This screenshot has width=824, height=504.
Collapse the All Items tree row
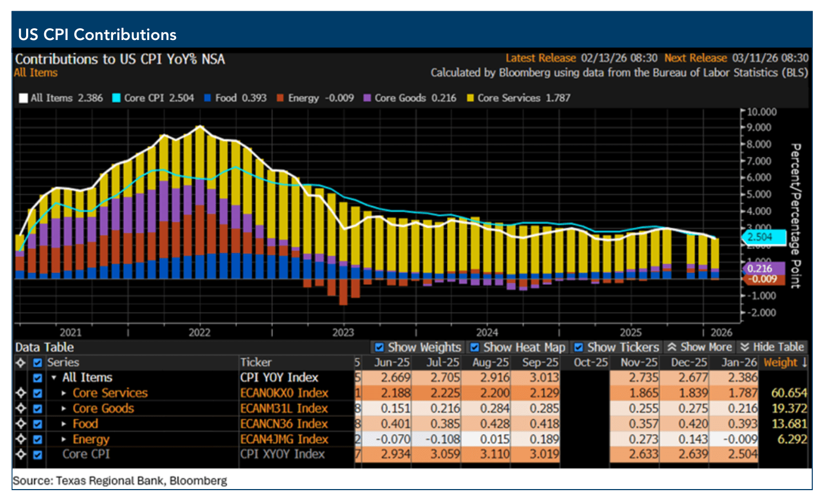coord(54,378)
